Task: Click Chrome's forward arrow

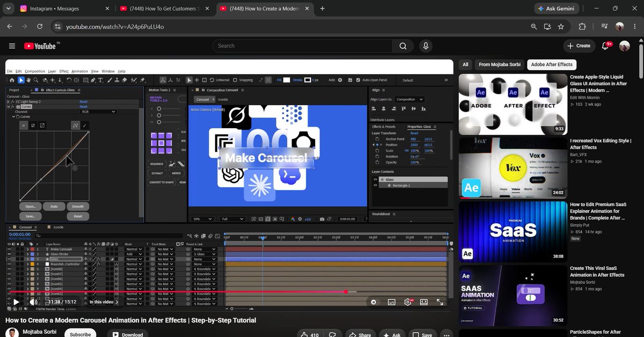Action: tap(25, 26)
